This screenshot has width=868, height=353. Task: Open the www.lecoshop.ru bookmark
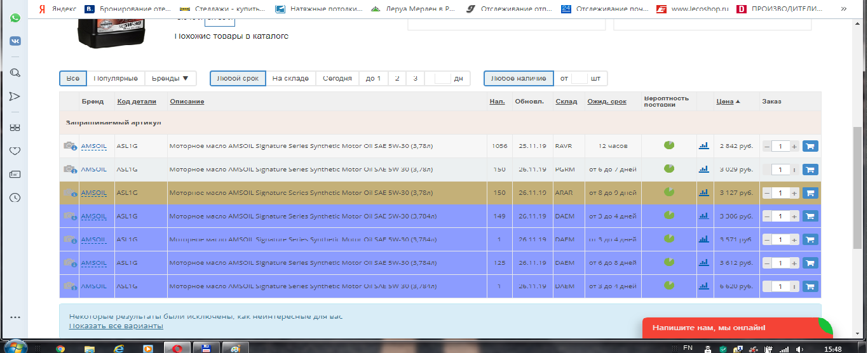point(692,10)
